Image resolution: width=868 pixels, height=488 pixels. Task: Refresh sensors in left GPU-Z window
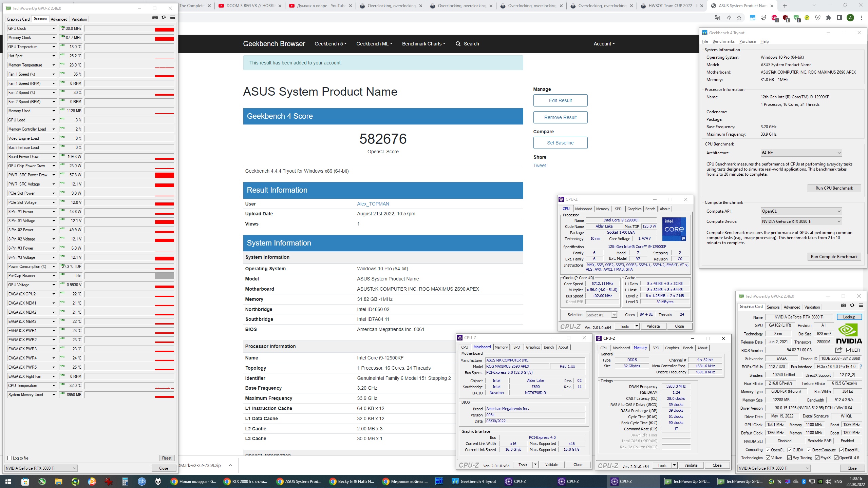point(164,18)
